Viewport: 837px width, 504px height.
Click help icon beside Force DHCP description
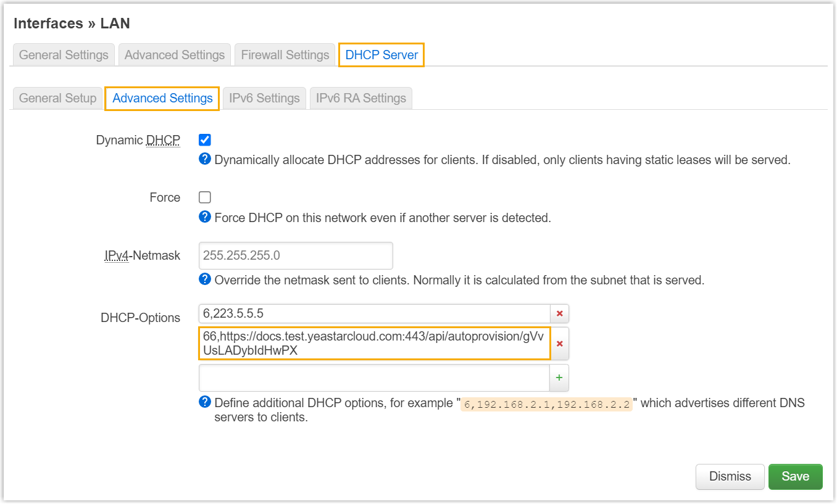pos(205,217)
